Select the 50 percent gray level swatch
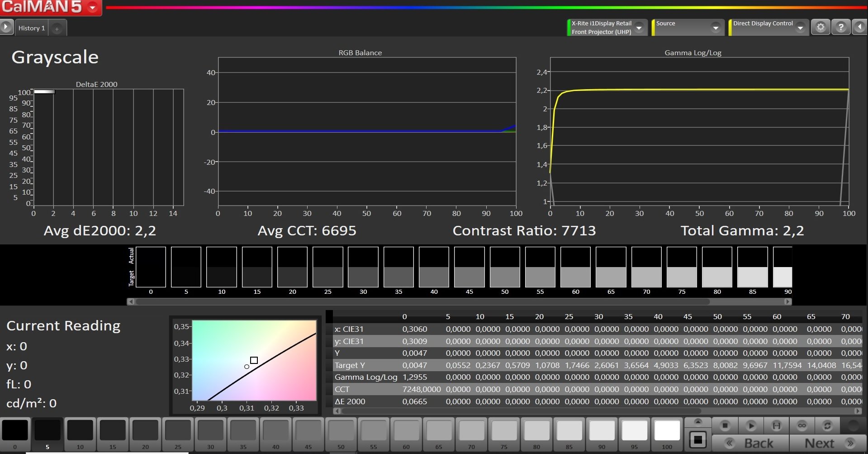The image size is (868, 454). (341, 431)
